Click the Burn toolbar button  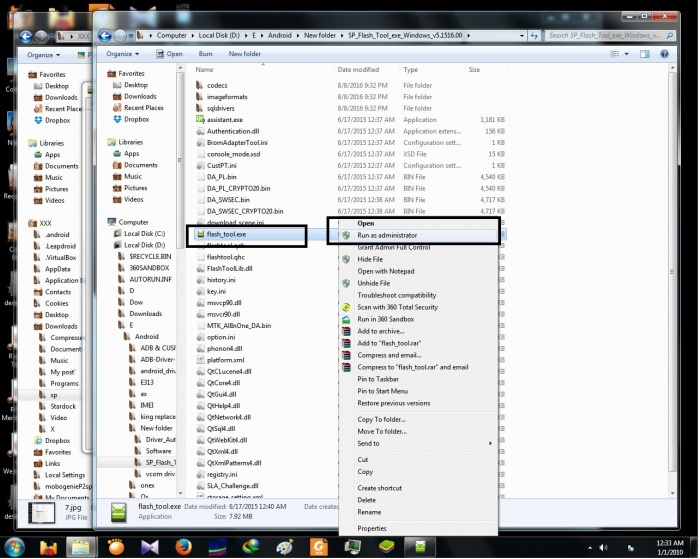coord(205,54)
